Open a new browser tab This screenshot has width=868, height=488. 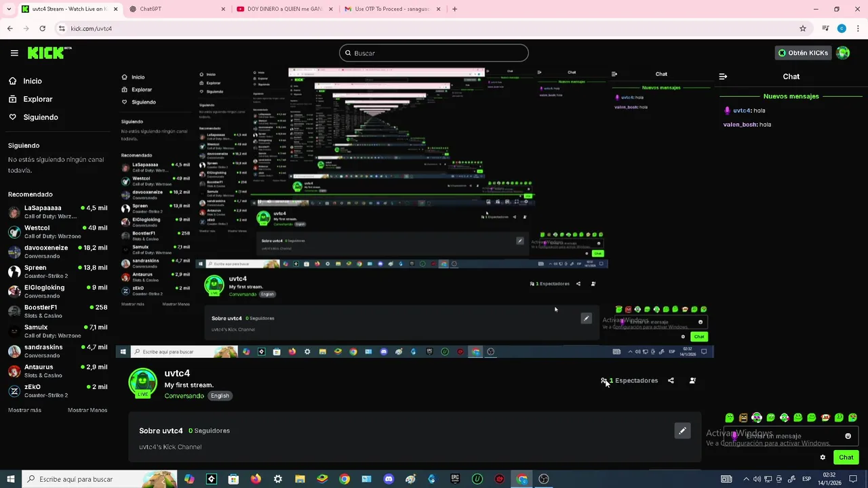point(454,9)
